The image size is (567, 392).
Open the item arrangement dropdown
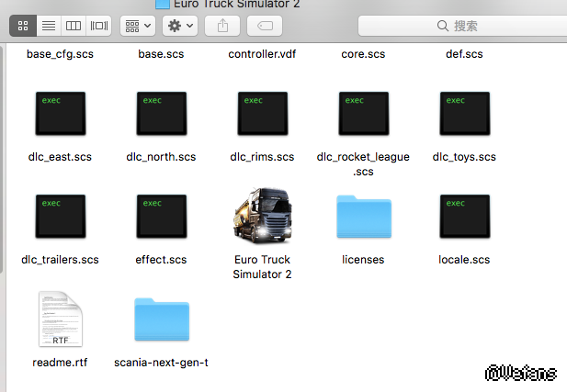coord(137,26)
